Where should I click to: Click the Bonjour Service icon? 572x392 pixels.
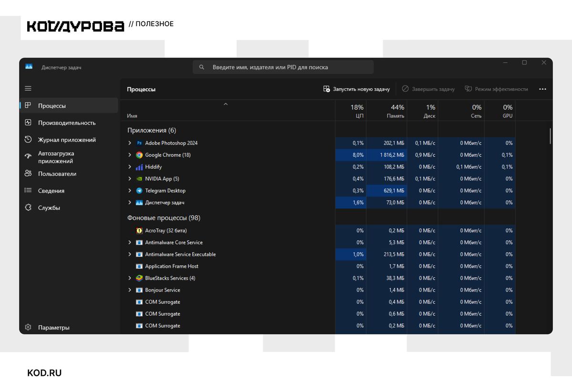(x=139, y=290)
